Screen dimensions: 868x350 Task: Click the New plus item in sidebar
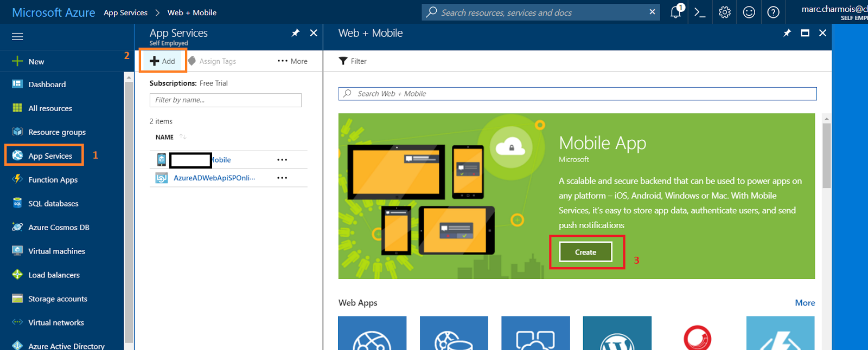pos(28,61)
